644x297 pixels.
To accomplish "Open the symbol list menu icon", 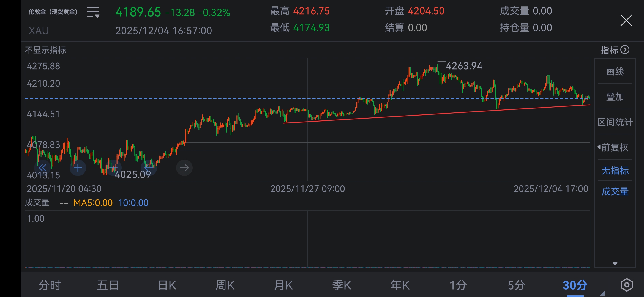I will coord(93,12).
